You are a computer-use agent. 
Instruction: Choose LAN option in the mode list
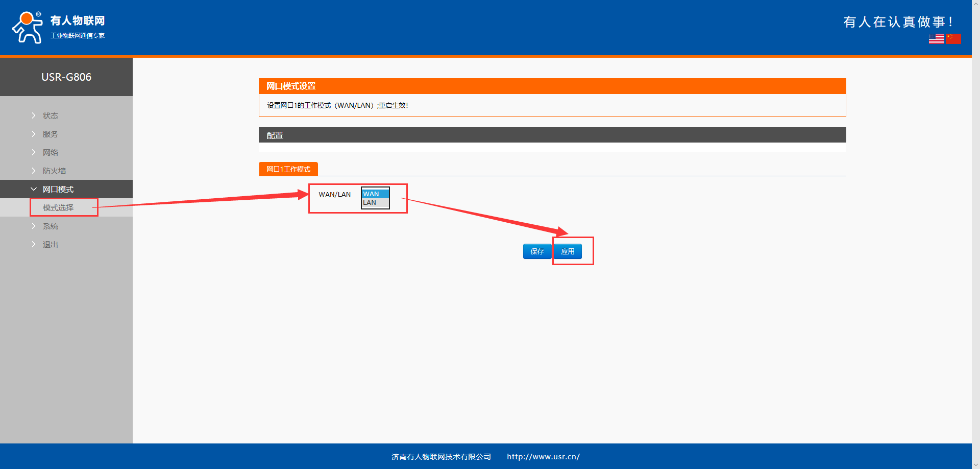(375, 203)
